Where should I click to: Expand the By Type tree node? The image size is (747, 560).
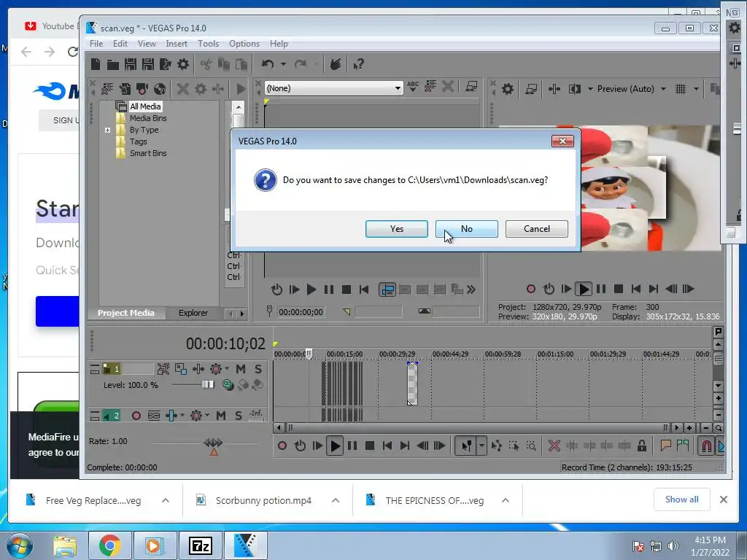pos(108,130)
